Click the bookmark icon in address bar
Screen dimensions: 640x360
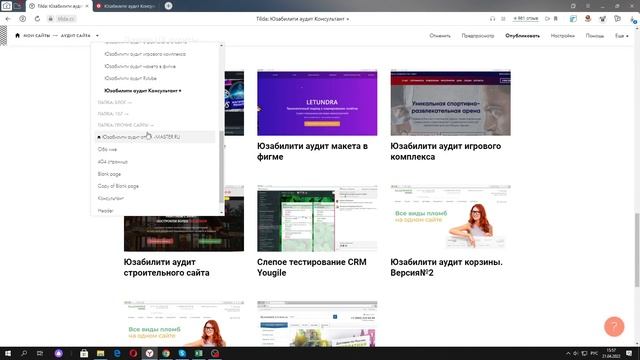pos(556,19)
